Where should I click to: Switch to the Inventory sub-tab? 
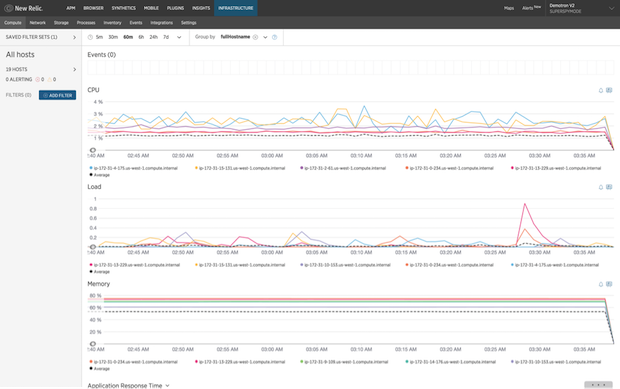coord(112,23)
